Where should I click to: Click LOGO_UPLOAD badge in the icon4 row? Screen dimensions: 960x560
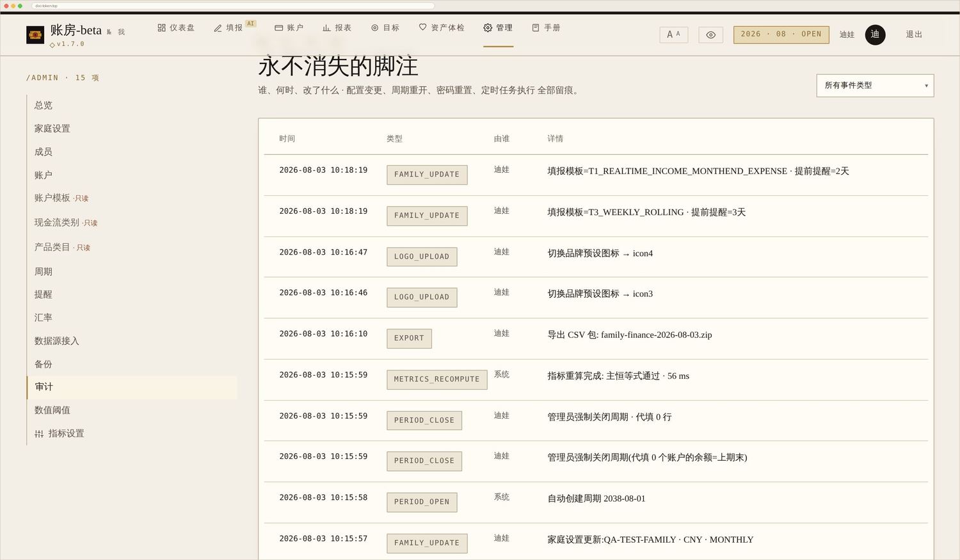[x=422, y=257]
